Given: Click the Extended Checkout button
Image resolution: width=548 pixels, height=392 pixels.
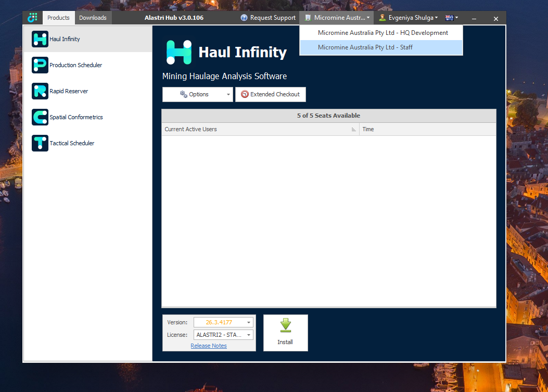Looking at the screenshot, I should point(271,94).
